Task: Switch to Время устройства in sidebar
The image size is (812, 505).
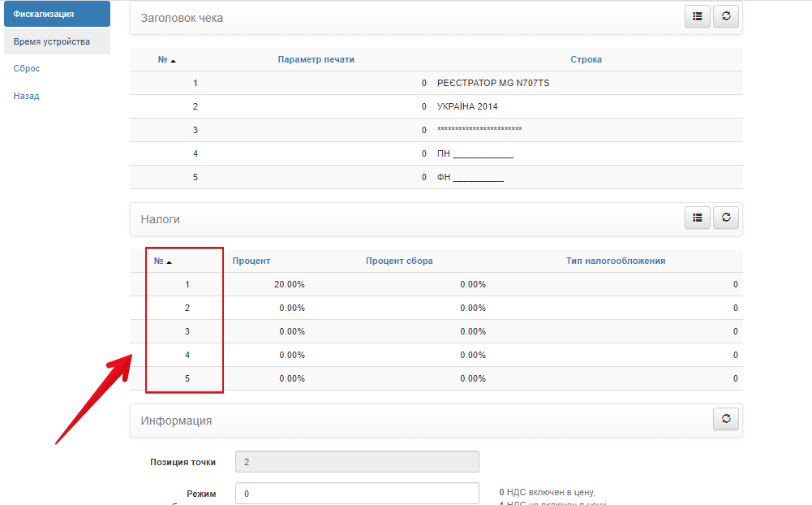Action: tap(52, 41)
